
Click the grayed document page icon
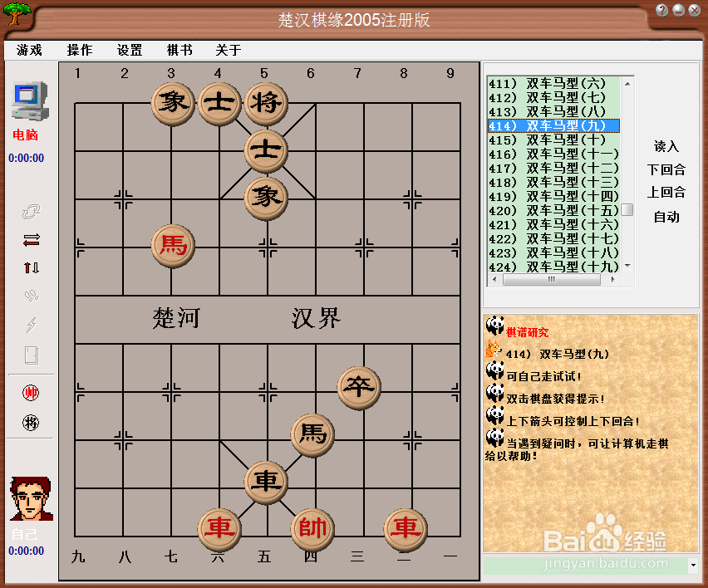coord(31,355)
